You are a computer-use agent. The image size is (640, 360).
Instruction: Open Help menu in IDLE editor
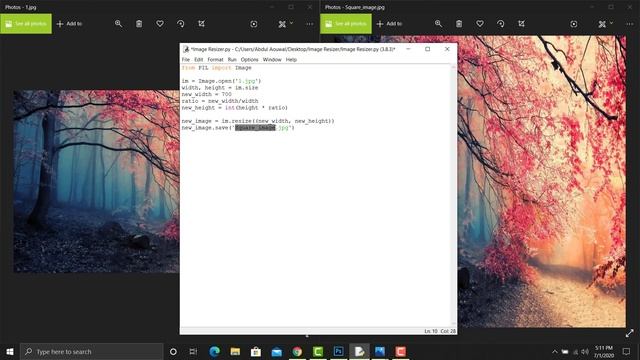tap(291, 60)
